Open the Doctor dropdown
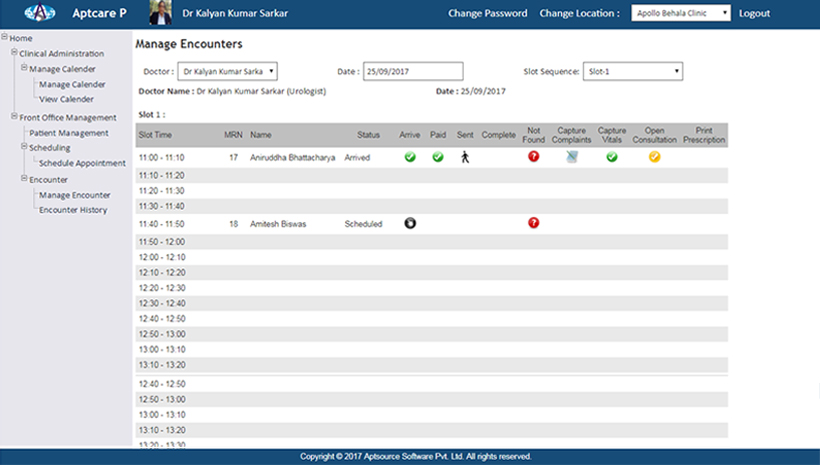The image size is (820, 465). tap(227, 71)
